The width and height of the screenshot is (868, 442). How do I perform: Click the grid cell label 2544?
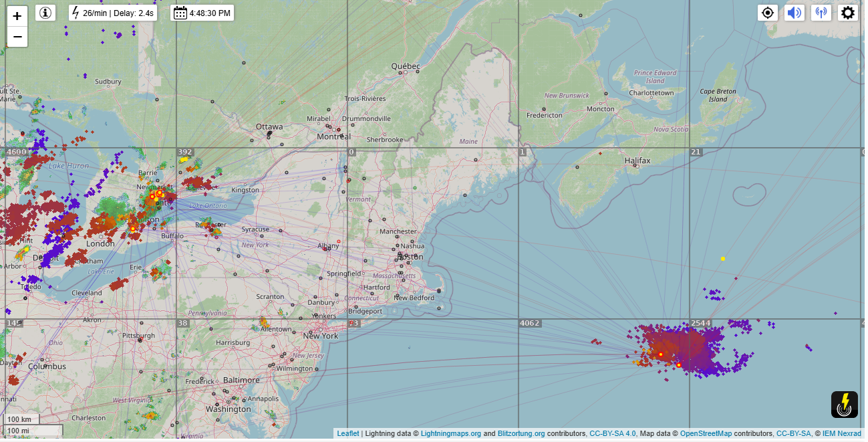click(701, 324)
